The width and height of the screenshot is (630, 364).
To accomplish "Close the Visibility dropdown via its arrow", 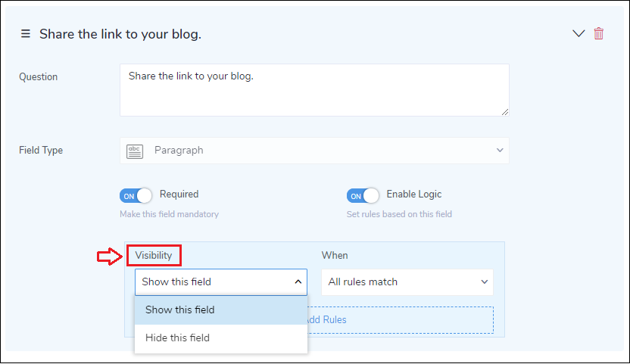I will (x=298, y=282).
